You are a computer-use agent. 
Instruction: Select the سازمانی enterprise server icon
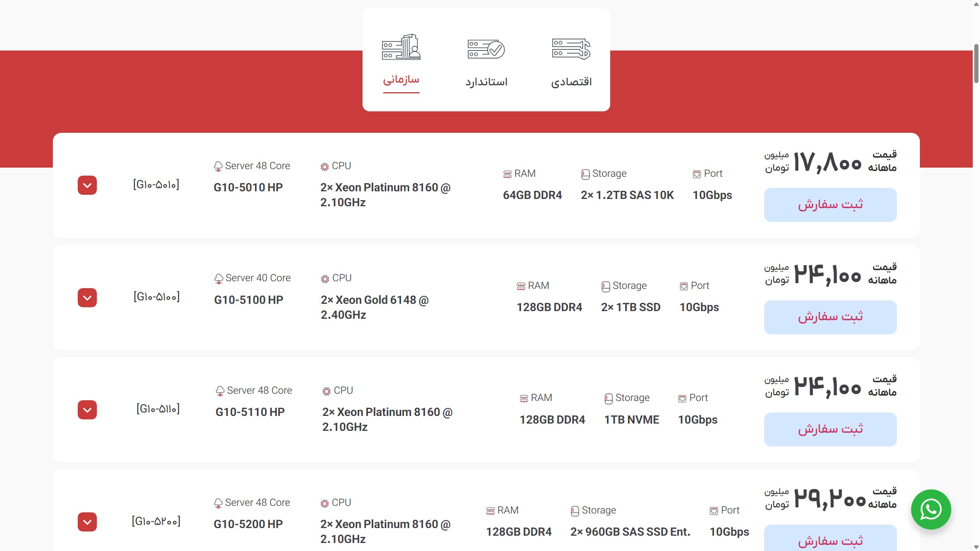[x=401, y=47]
